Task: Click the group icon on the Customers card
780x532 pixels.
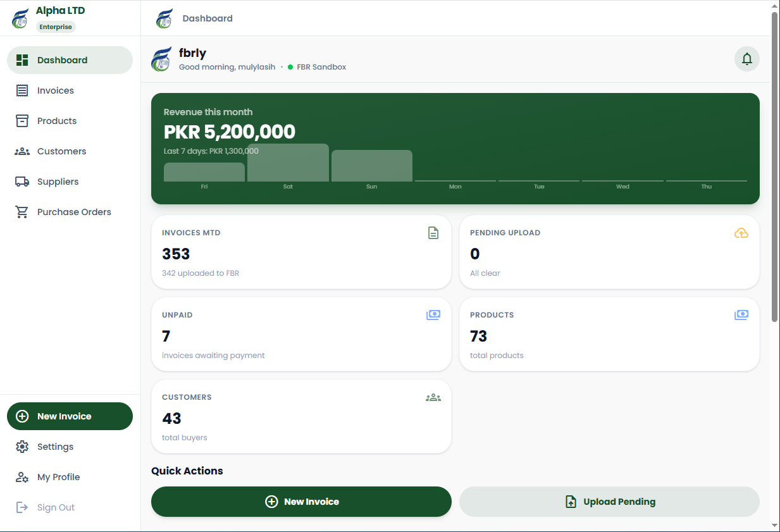Action: click(x=433, y=397)
